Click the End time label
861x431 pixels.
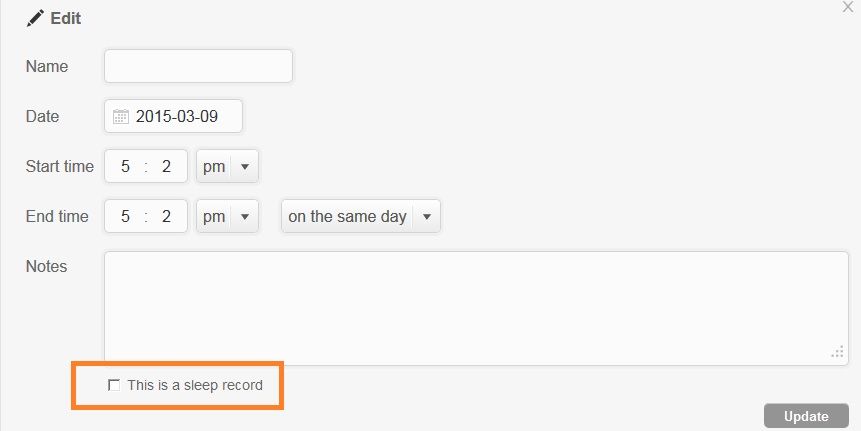57,216
